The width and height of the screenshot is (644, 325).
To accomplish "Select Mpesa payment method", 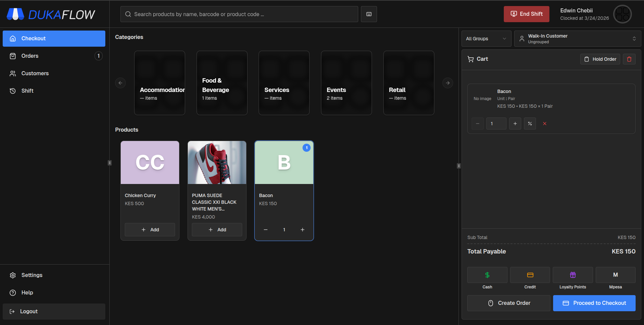I will click(x=615, y=275).
